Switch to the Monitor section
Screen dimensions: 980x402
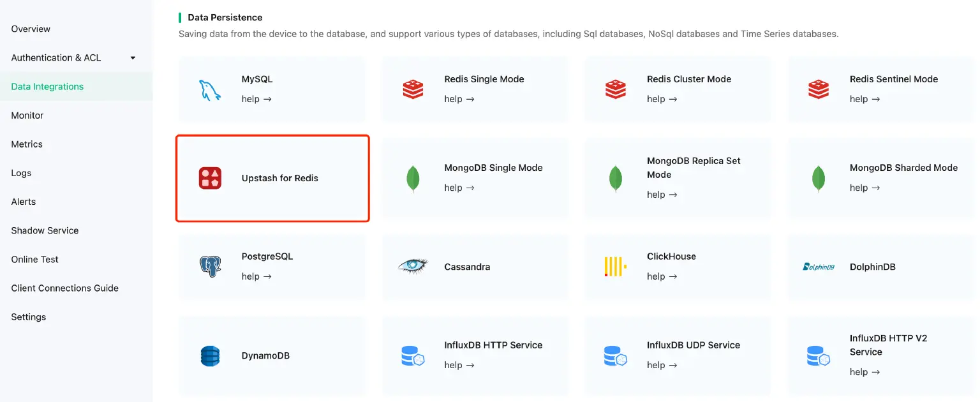(27, 115)
